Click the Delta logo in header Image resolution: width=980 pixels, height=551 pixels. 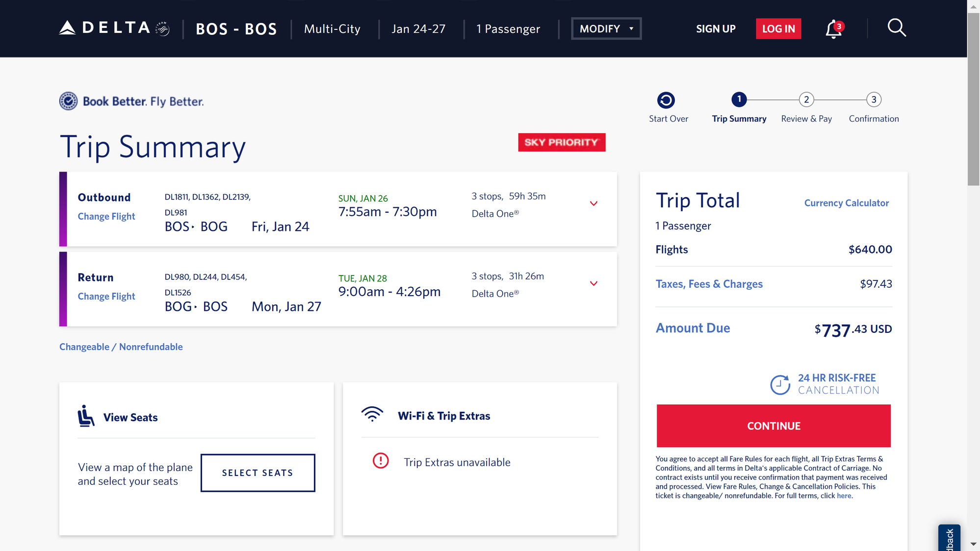click(x=114, y=28)
